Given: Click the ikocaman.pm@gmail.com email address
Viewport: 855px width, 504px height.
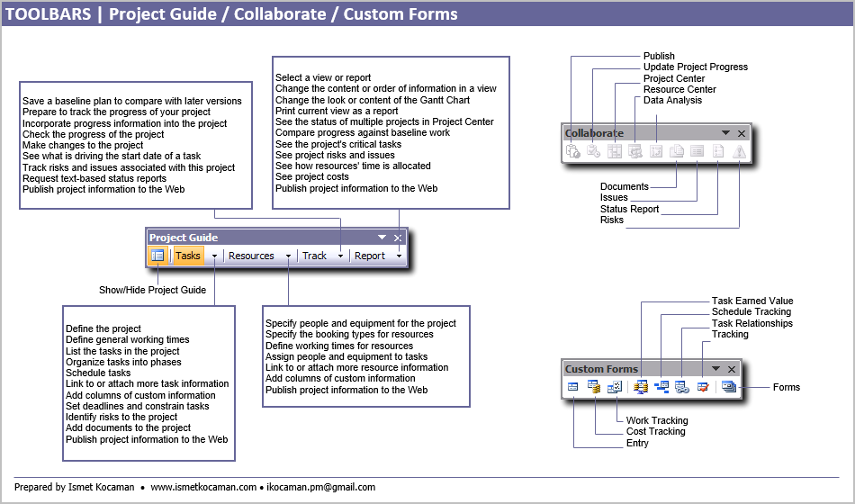Looking at the screenshot, I should tap(320, 488).
